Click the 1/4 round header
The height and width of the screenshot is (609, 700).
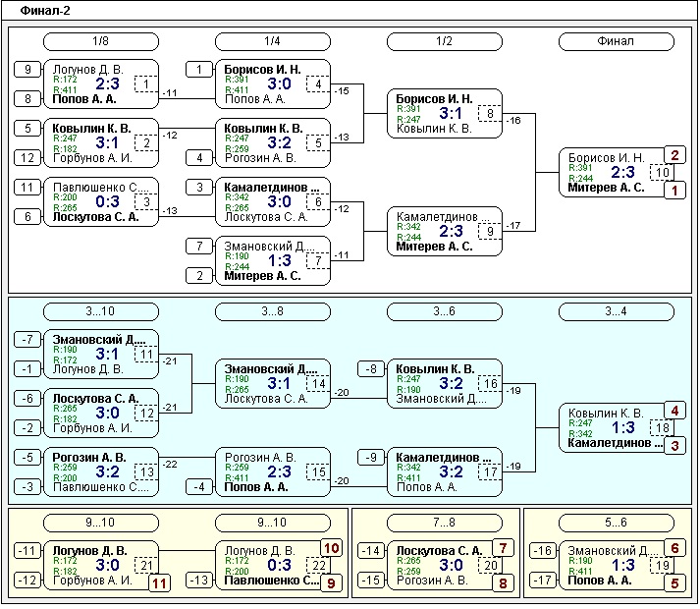pos(272,41)
